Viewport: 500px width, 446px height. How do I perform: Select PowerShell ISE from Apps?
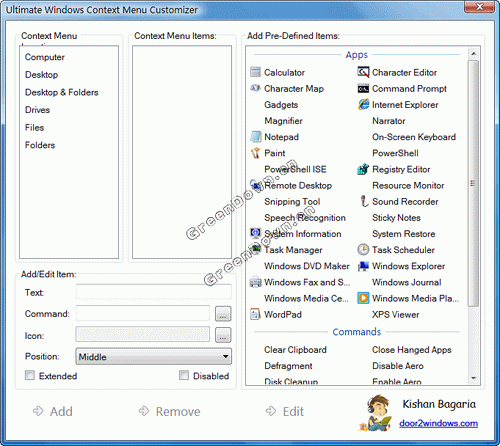(x=295, y=169)
